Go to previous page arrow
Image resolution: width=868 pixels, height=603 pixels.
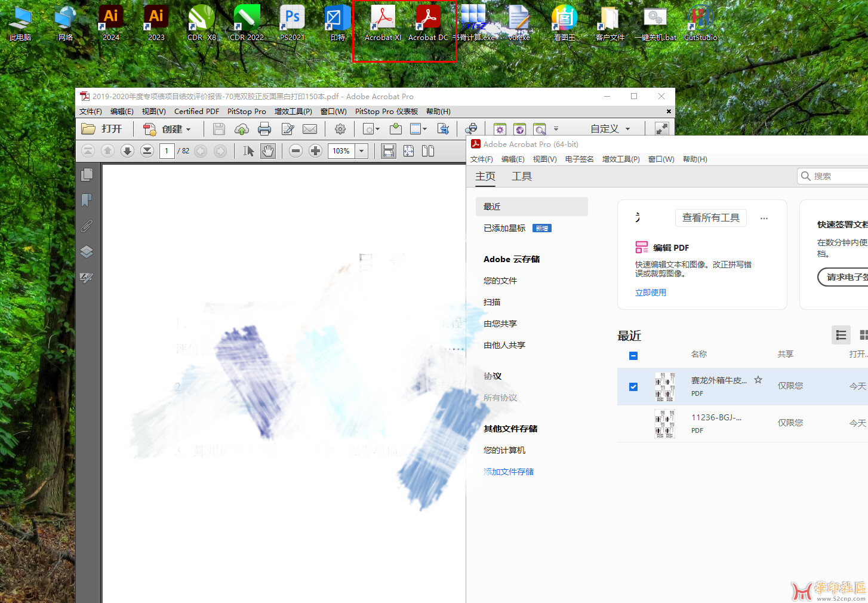tap(107, 151)
